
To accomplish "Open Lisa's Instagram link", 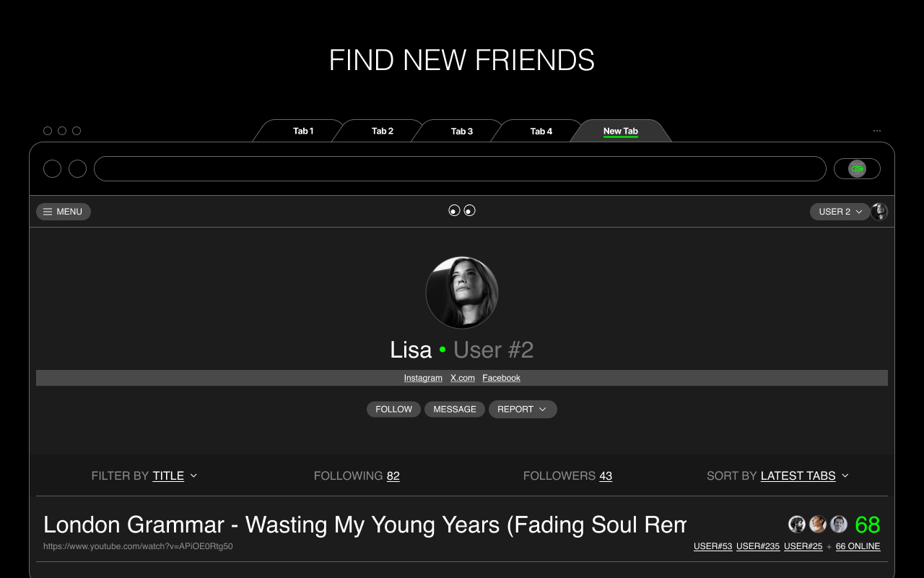I will [x=423, y=378].
